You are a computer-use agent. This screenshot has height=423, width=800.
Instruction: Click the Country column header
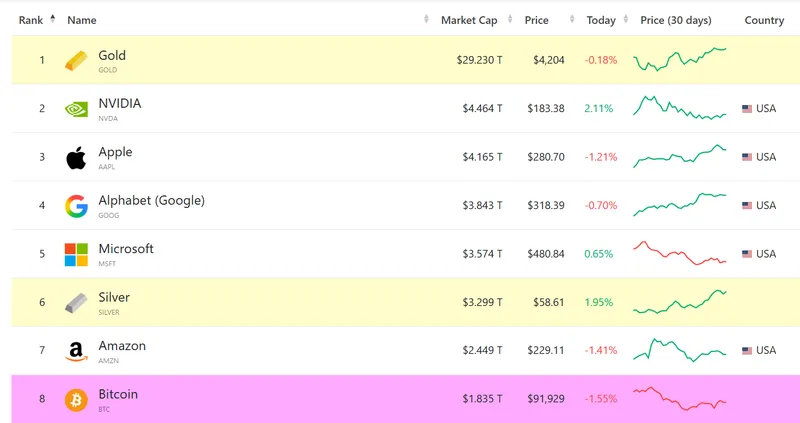764,20
